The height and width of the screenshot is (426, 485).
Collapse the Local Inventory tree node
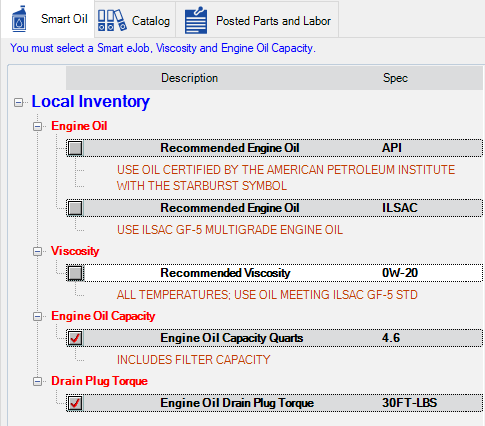pos(19,102)
